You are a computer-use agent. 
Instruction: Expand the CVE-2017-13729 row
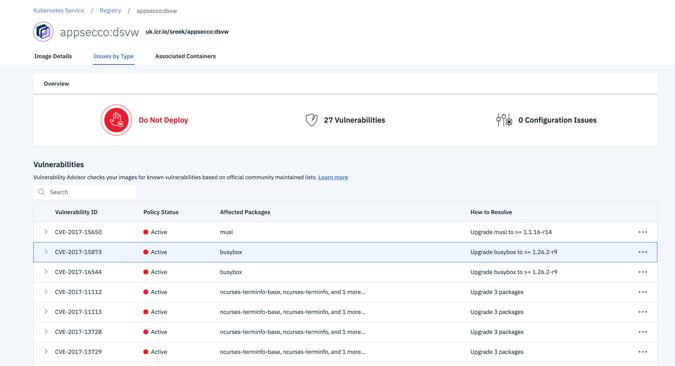coord(46,351)
